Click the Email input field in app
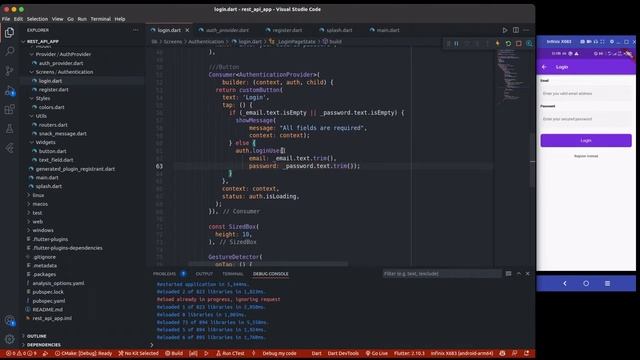640x360 pixels. pos(586,93)
